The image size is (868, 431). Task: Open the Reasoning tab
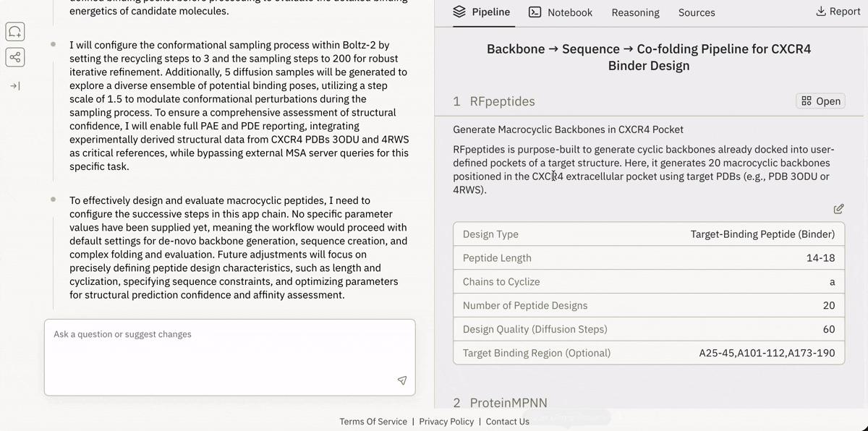click(636, 12)
